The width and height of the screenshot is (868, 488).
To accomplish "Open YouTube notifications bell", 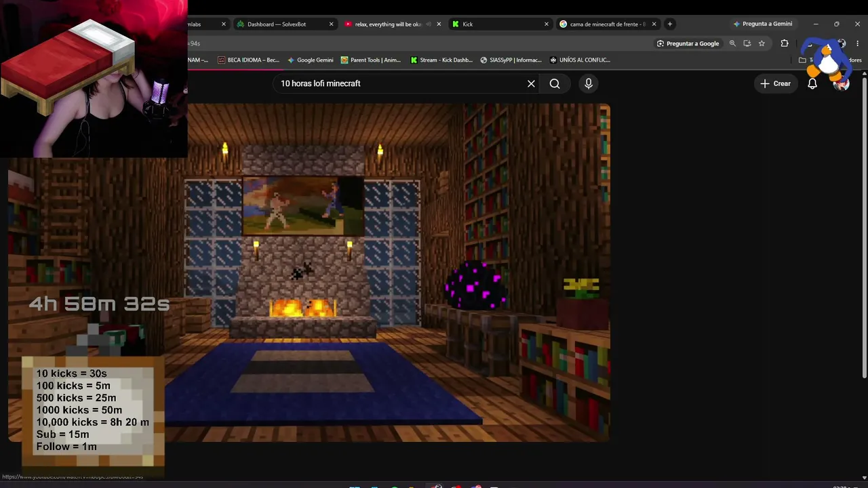I will (x=812, y=83).
